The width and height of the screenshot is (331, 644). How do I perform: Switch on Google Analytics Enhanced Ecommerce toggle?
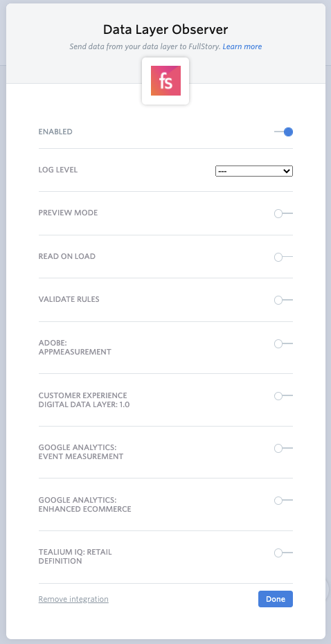[283, 500]
